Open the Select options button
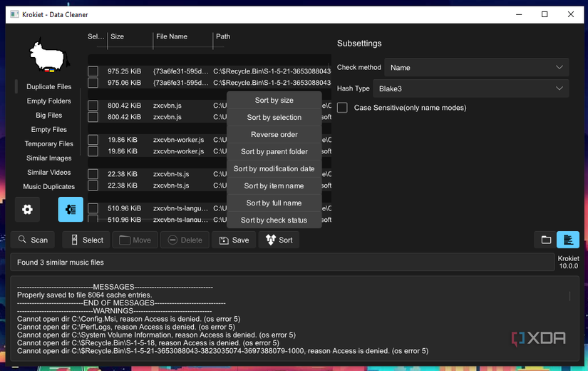This screenshot has height=371, width=588. [x=86, y=240]
